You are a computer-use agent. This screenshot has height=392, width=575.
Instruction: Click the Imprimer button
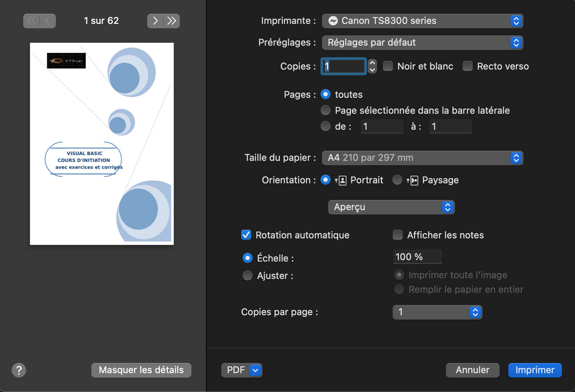coord(535,370)
